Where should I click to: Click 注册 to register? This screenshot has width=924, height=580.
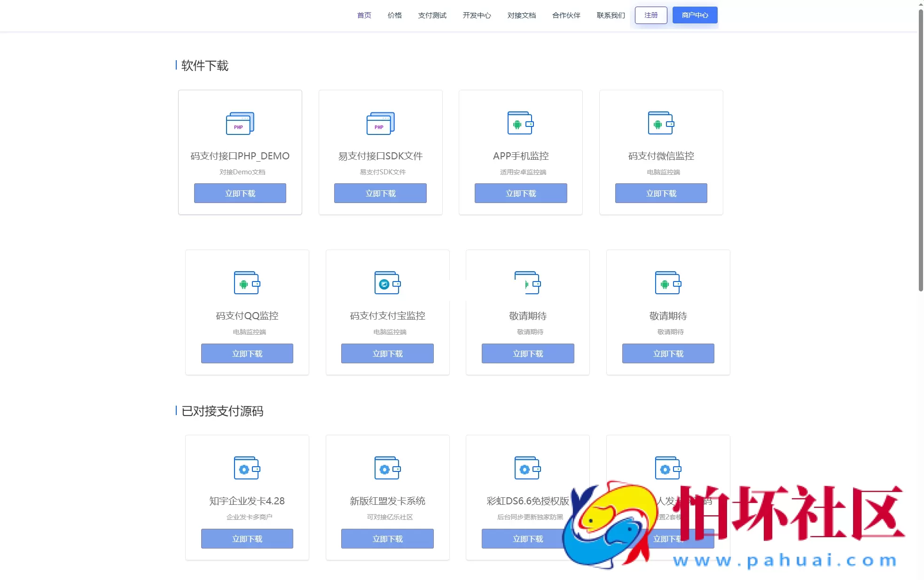pyautogui.click(x=650, y=15)
